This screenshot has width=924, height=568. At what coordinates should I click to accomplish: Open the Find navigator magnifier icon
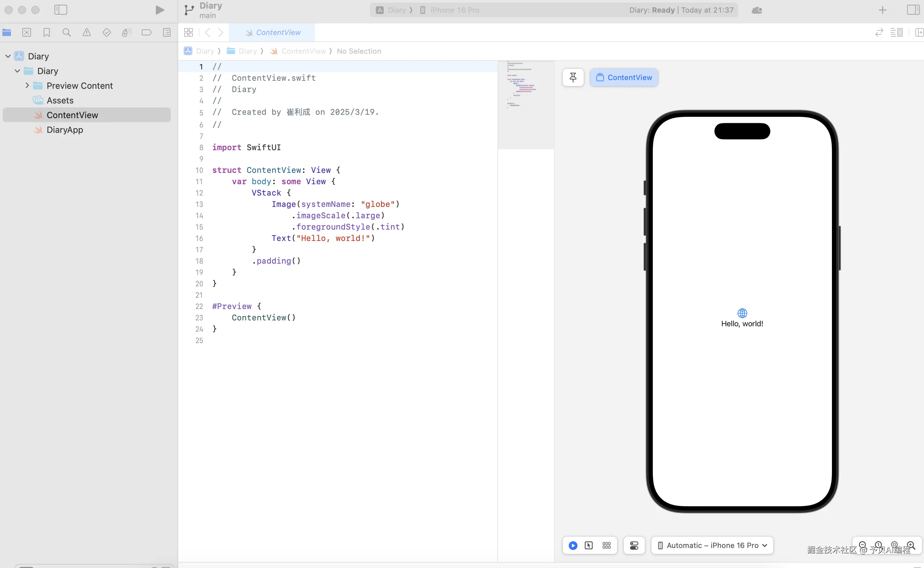(x=66, y=33)
